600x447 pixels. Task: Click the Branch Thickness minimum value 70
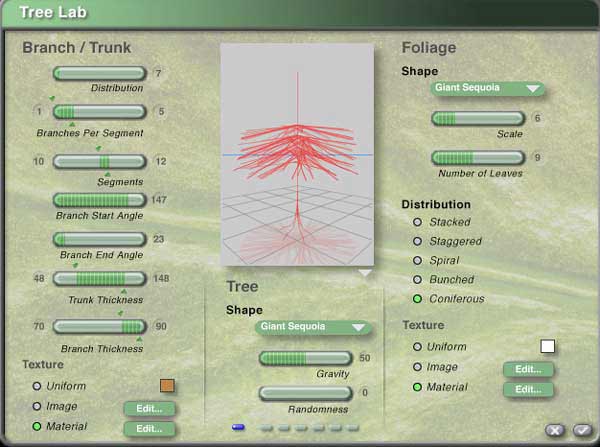(39, 326)
